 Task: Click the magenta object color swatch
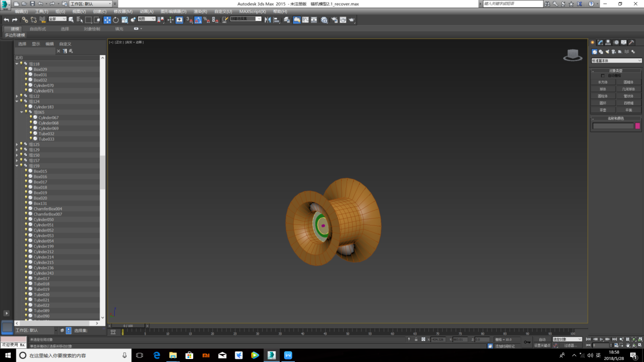point(637,126)
